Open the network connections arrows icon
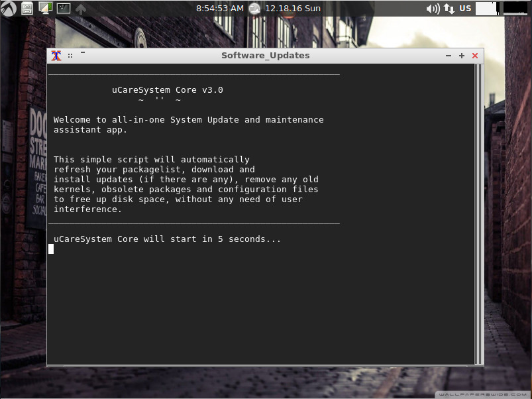This screenshot has height=399, width=532. coord(449,9)
